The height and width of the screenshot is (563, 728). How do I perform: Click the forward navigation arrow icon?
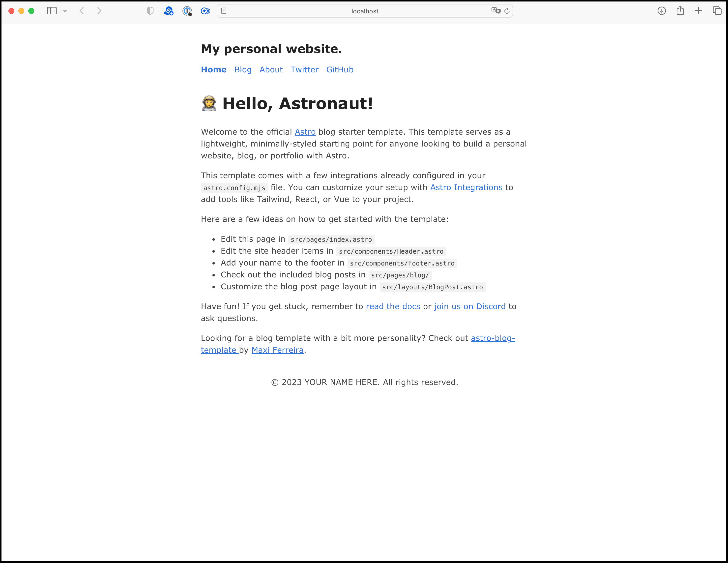99,11
